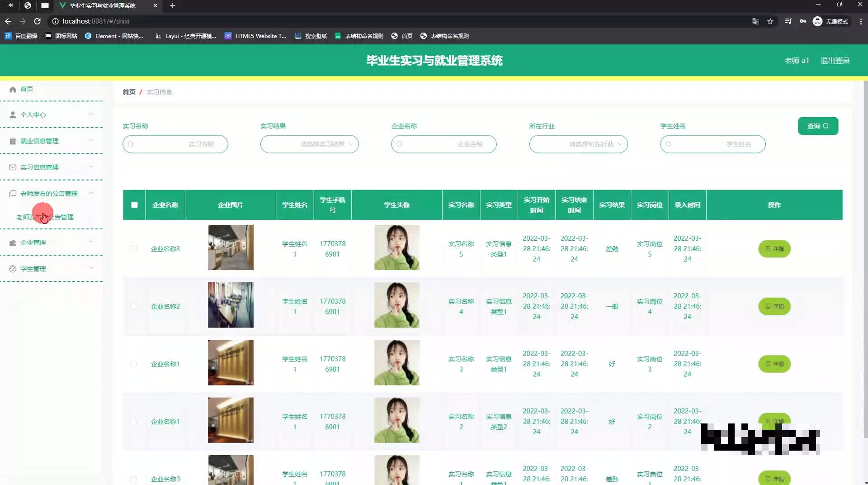The width and height of the screenshot is (868, 485).
Task: Open the 搜索壁纸 bookmark
Action: click(311, 36)
